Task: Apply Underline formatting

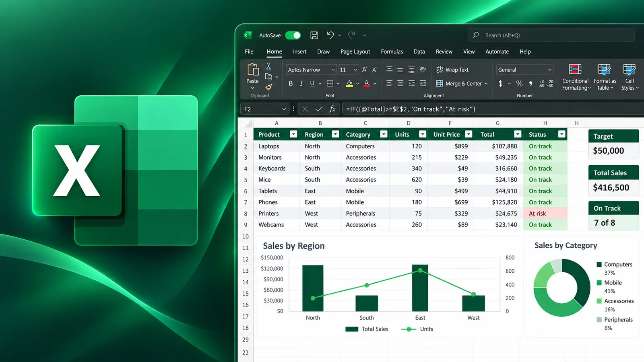Action: 312,83
